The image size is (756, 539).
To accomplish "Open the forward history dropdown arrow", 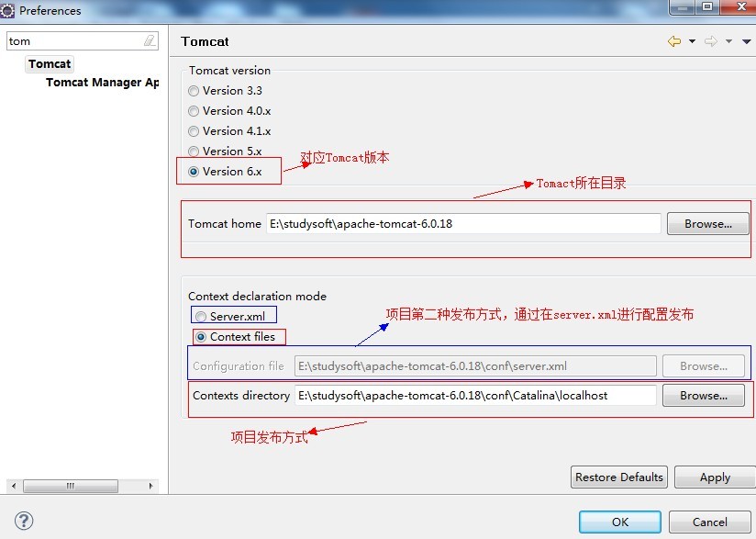I will click(x=728, y=41).
